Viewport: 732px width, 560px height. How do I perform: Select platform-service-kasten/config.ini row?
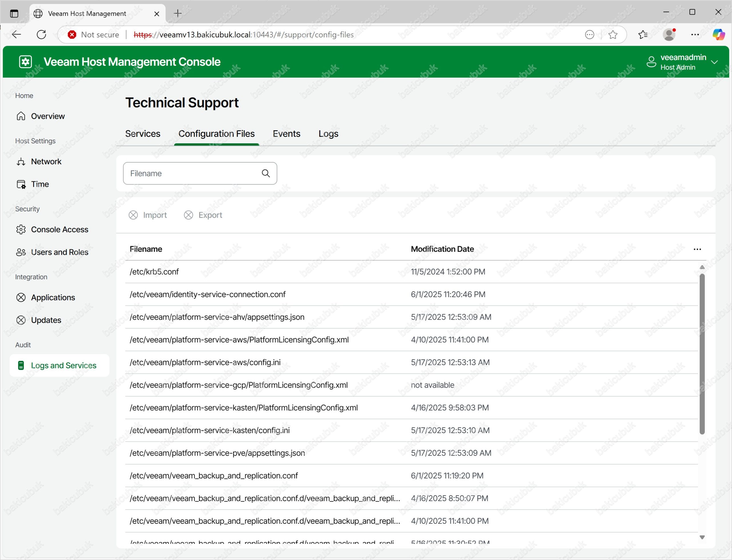click(411, 430)
